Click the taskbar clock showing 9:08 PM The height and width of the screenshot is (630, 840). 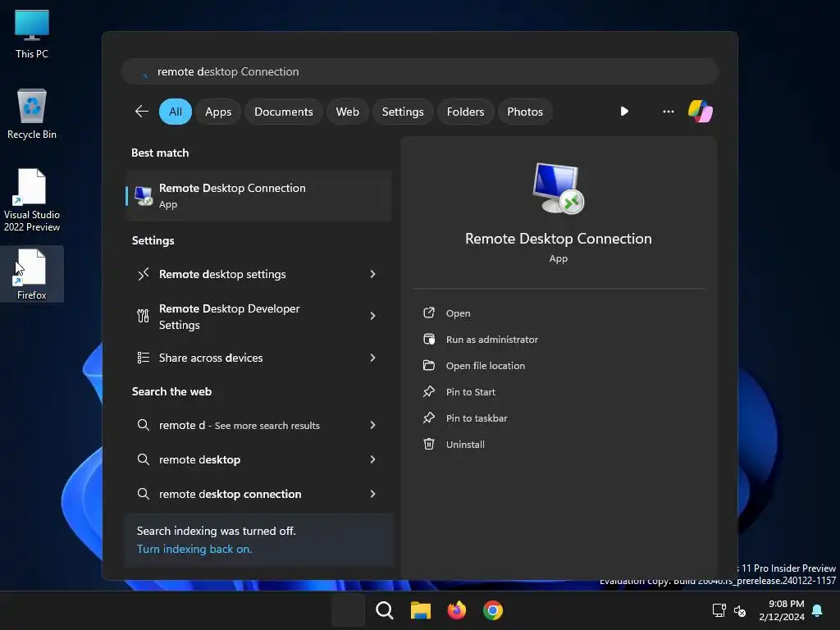[x=782, y=610]
